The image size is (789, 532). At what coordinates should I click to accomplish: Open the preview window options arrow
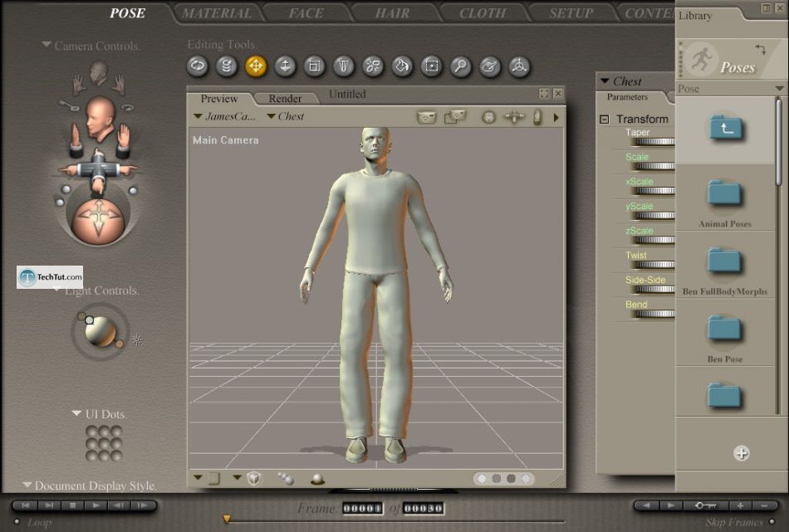pyautogui.click(x=556, y=117)
